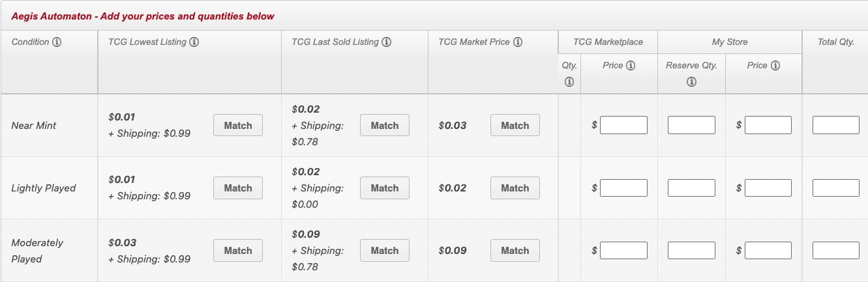Focus Moderately Played Total Qty. field

pos(836,251)
